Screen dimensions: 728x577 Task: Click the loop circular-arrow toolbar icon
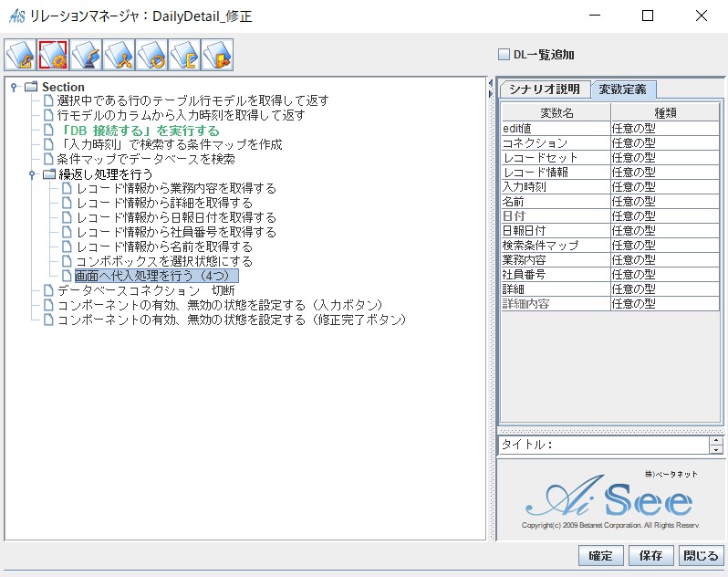click(x=151, y=55)
